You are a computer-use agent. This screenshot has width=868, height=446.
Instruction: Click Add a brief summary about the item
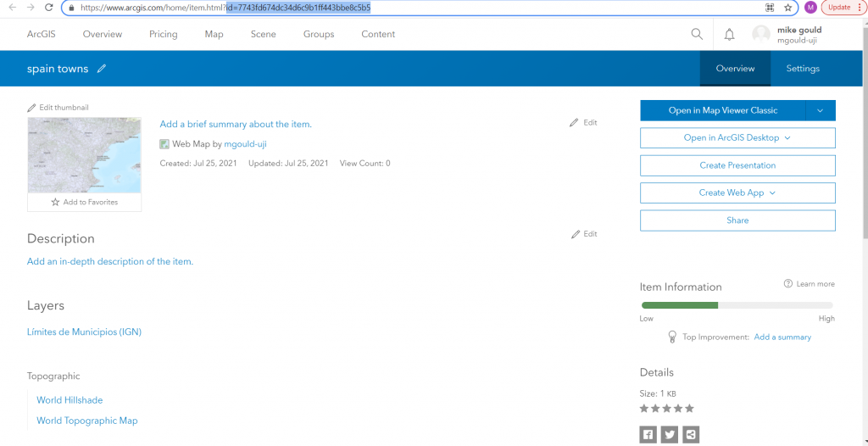tap(236, 124)
